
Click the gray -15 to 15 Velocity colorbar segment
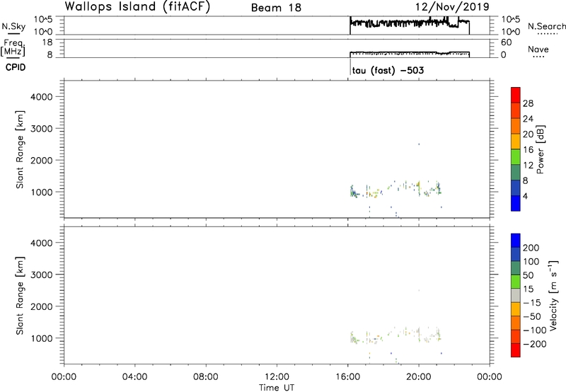pyautogui.click(x=516, y=296)
